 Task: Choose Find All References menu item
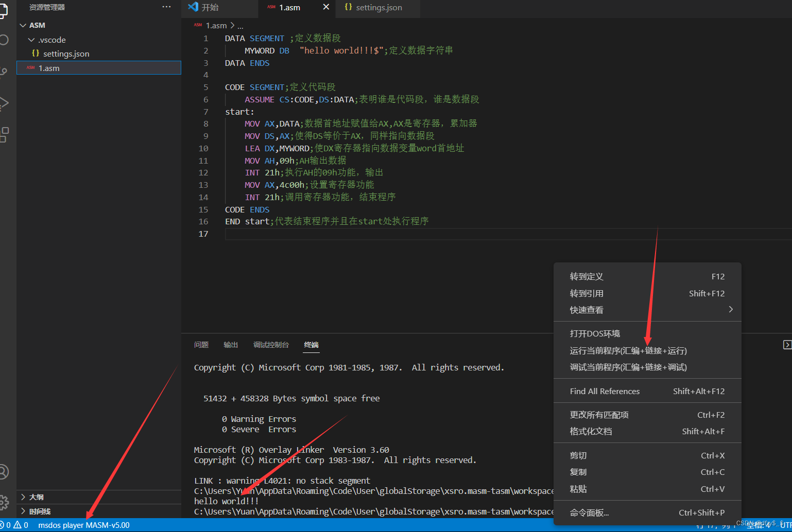pos(647,392)
